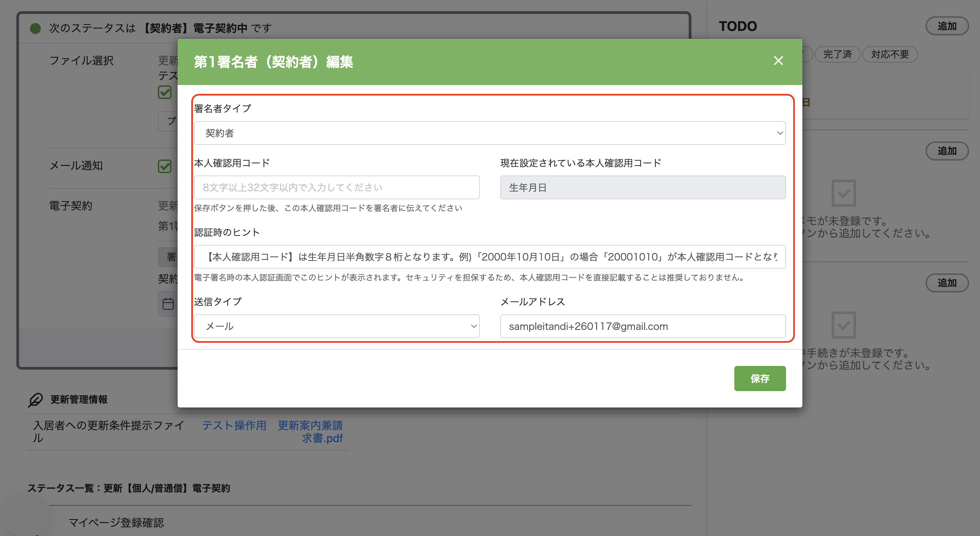Click the 認証時のヒント label
The width and height of the screenshot is (980, 536).
tap(227, 232)
